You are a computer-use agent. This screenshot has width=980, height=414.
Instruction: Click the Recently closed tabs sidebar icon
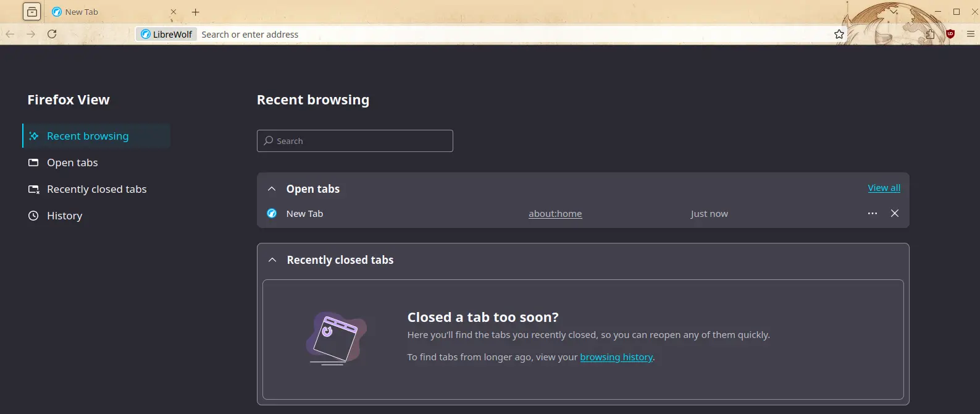pos(33,189)
